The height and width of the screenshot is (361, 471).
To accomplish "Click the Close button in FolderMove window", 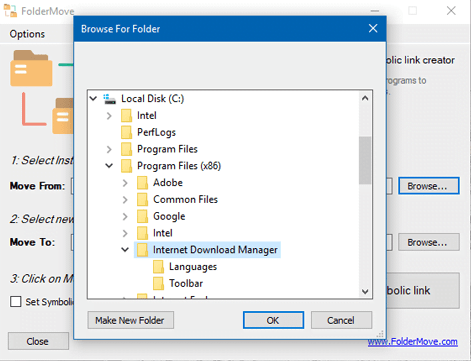I will tap(38, 341).
